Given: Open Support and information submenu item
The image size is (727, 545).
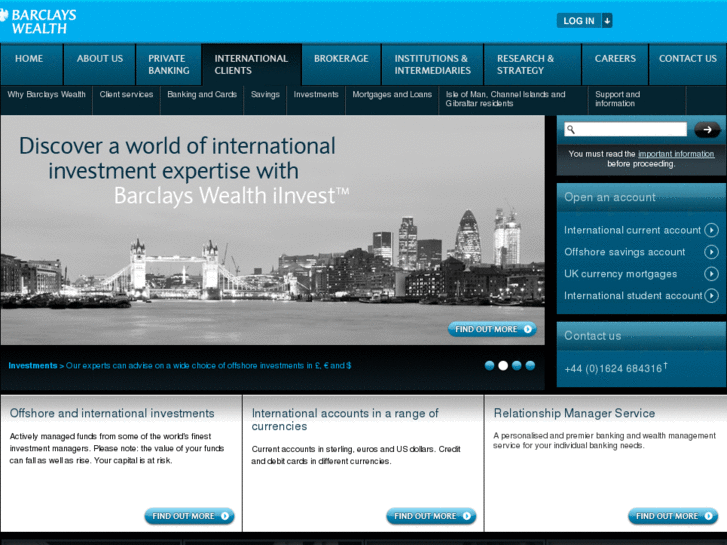Looking at the screenshot, I should [617, 99].
